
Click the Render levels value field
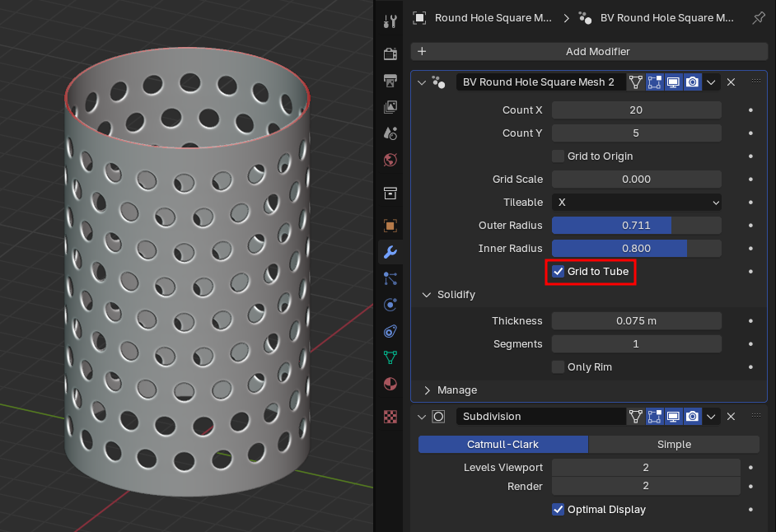(x=646, y=487)
